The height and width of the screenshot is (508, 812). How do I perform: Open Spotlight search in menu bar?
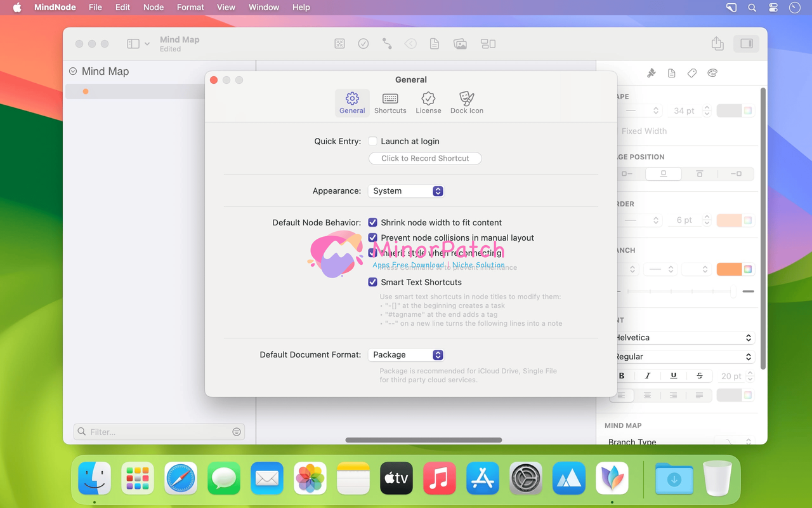coord(752,8)
